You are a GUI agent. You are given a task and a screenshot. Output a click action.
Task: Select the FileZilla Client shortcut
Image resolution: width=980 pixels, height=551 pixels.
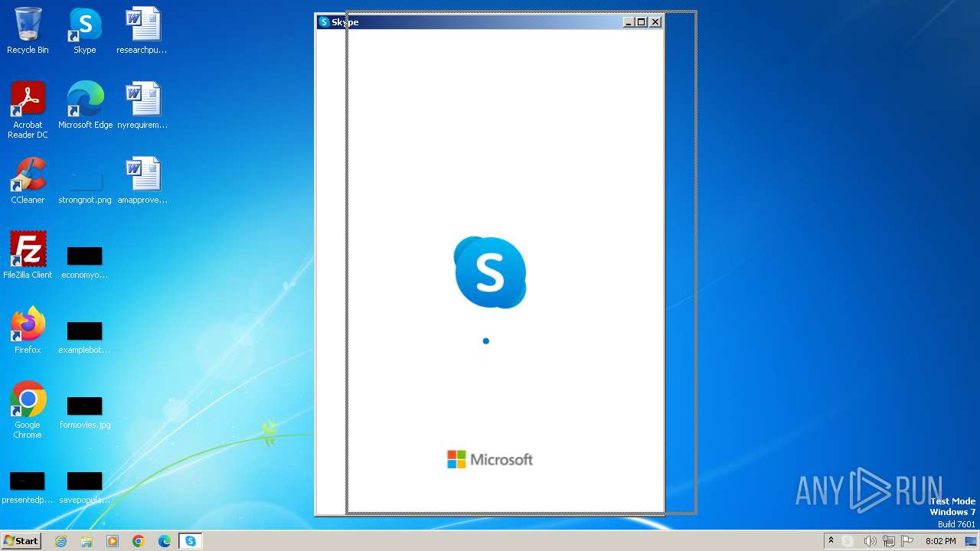click(28, 256)
